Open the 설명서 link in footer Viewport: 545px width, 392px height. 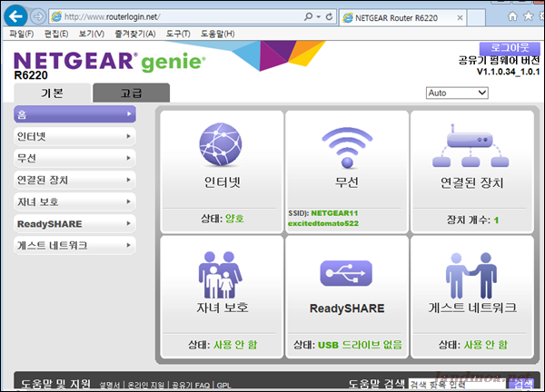pos(110,385)
